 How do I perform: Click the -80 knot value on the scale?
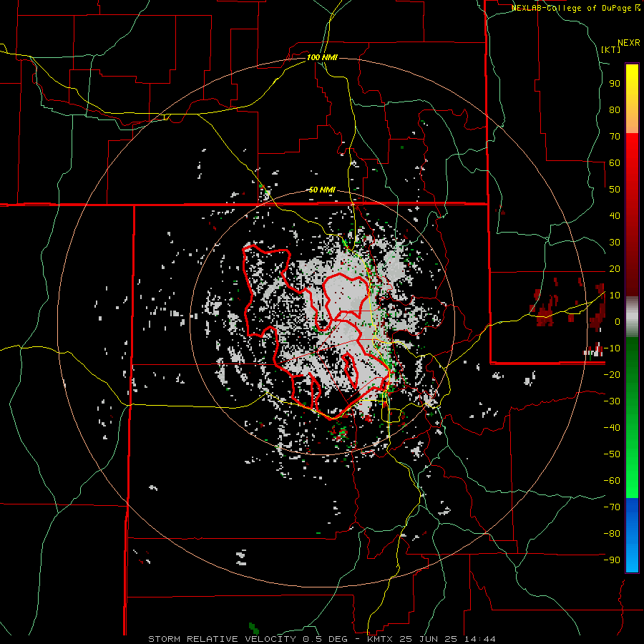(x=612, y=534)
